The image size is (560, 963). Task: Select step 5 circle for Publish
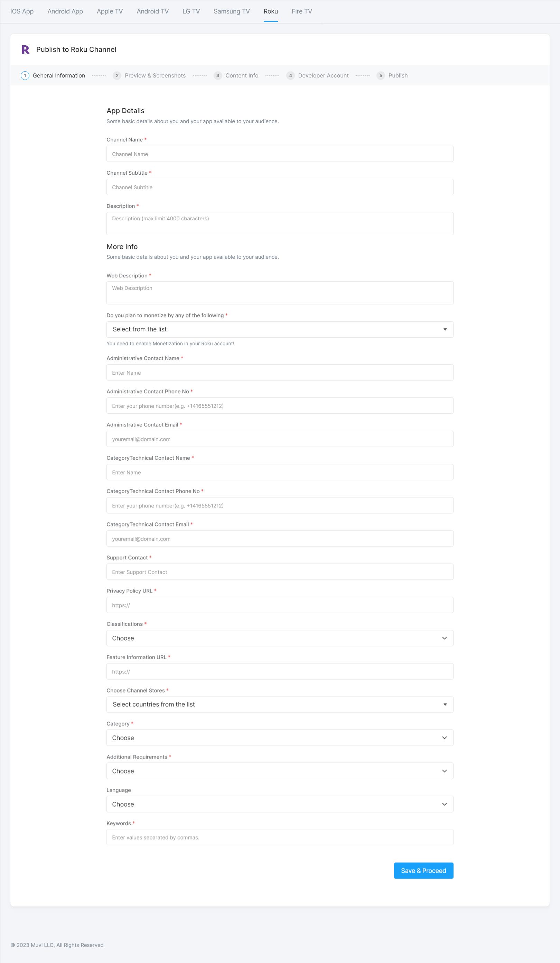pyautogui.click(x=381, y=76)
